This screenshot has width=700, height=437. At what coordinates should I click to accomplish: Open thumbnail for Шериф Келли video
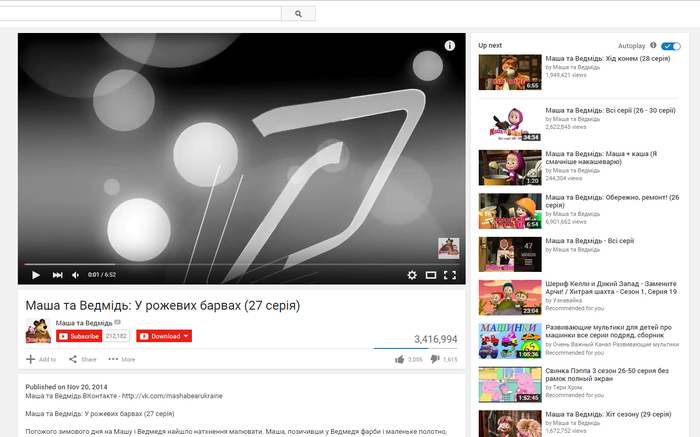pyautogui.click(x=510, y=297)
